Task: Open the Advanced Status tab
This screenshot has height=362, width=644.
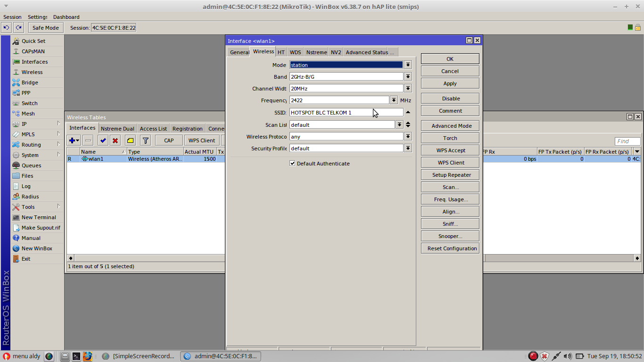Action: (x=367, y=52)
